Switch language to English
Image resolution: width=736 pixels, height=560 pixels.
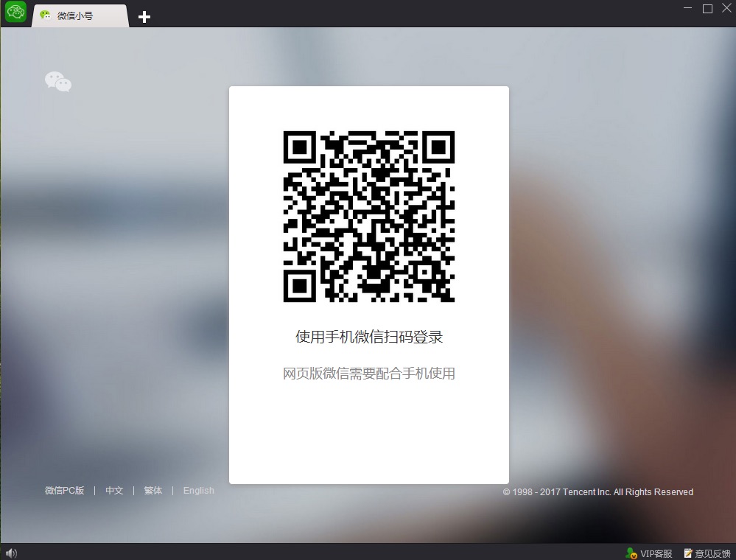pos(199,491)
